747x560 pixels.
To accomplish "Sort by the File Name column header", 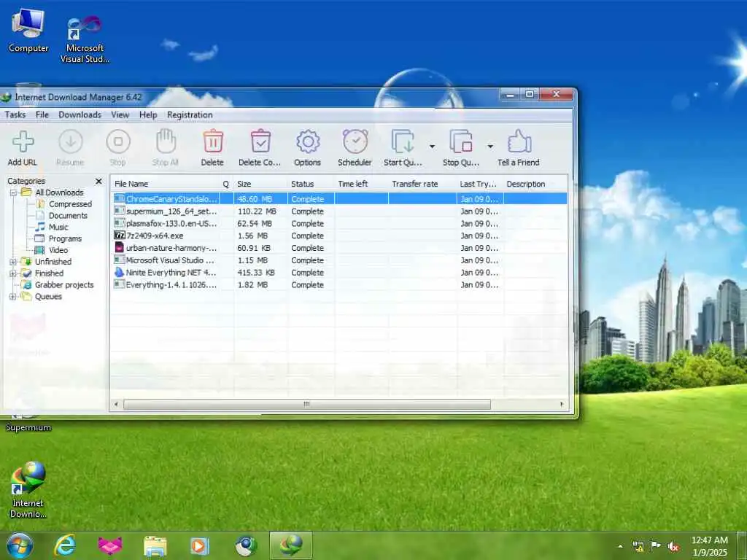I will pyautogui.click(x=166, y=184).
